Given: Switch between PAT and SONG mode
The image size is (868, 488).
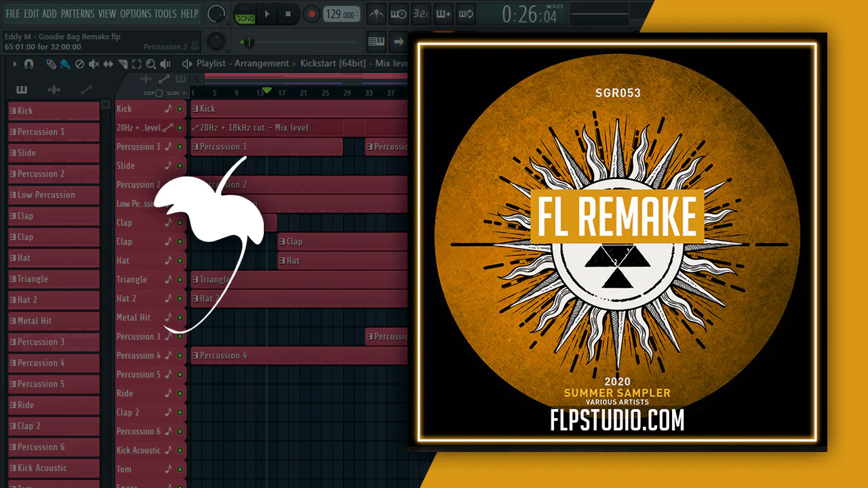Looking at the screenshot, I should tap(245, 14).
